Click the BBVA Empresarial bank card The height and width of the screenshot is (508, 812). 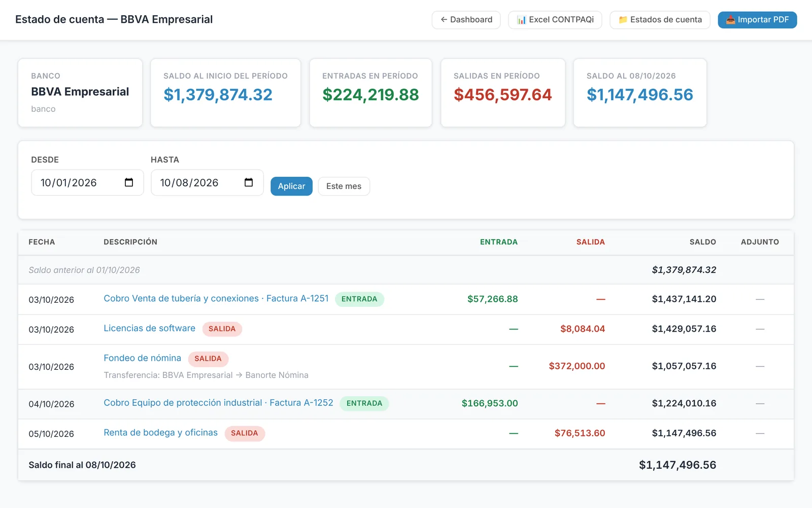pos(80,92)
